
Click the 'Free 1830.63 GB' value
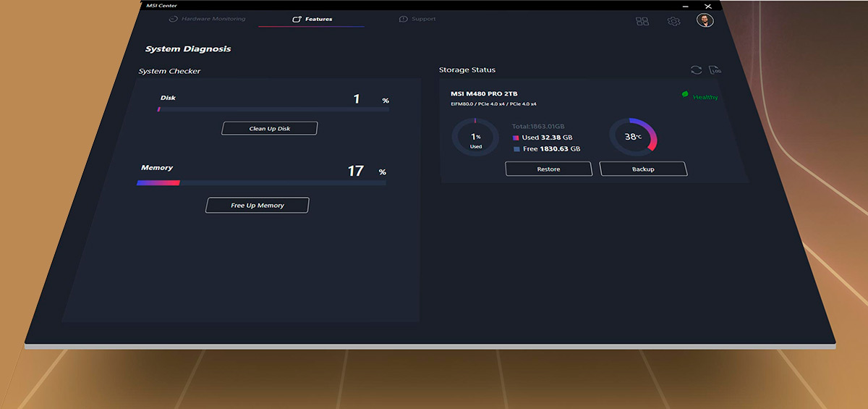pyautogui.click(x=552, y=148)
